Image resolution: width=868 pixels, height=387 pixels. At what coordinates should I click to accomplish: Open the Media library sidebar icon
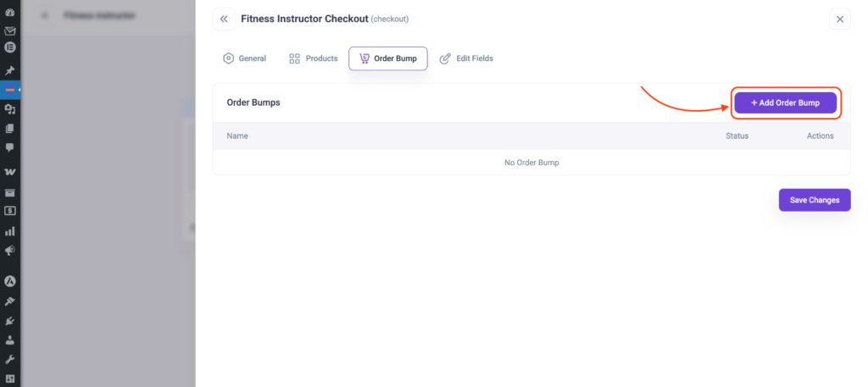10,109
